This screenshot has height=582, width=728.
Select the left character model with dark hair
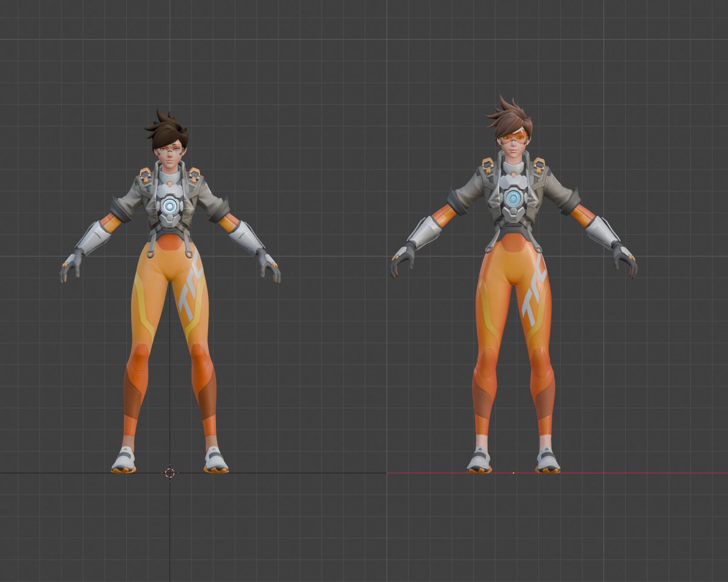(x=170, y=291)
